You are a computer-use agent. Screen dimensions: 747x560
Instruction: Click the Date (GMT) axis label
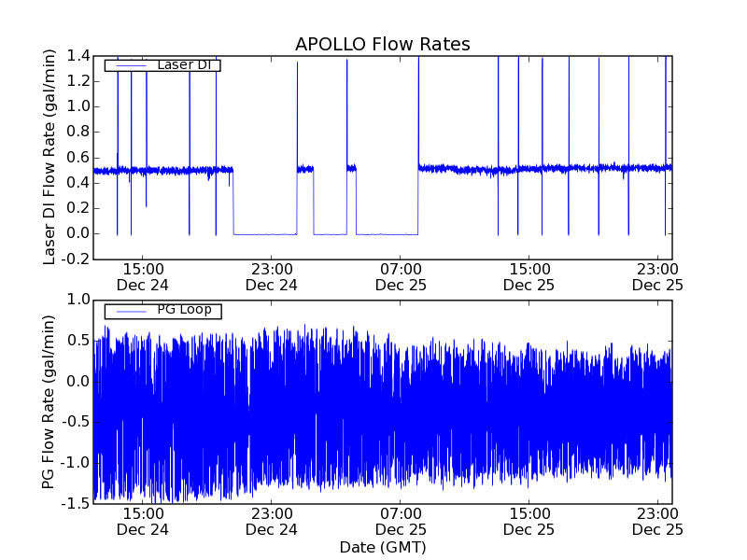pyautogui.click(x=383, y=547)
